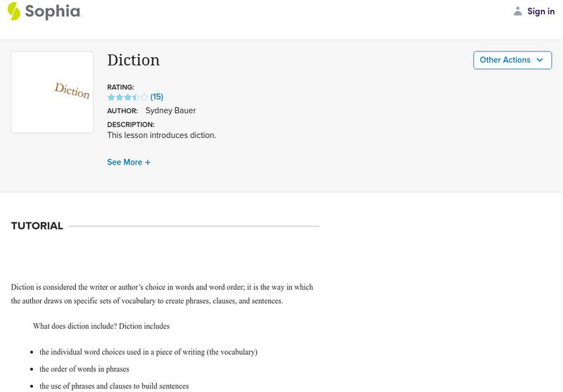563x392 pixels.
Task: Click author name Sydney Bauer
Action: (170, 110)
